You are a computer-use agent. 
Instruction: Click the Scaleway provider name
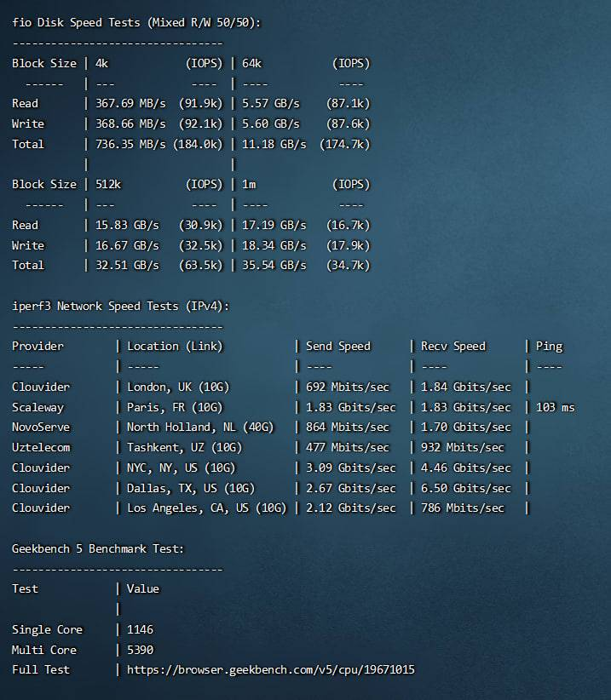37,408
